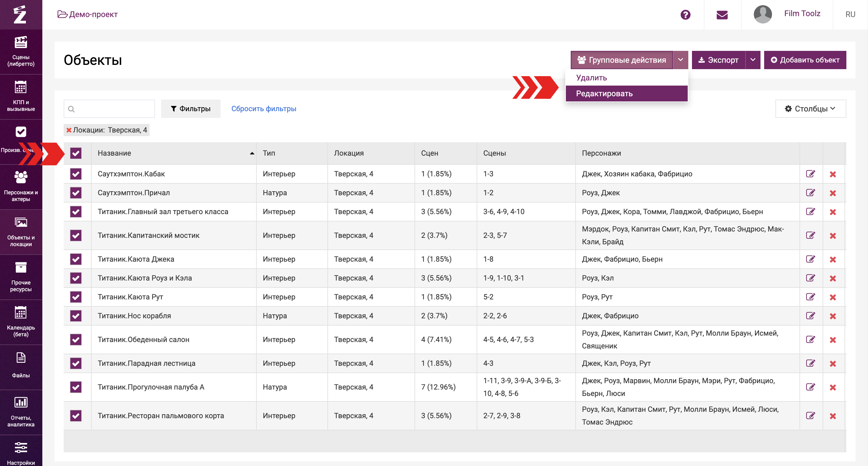Uncheck the Саутхэмптон.Причал row checkbox
Viewport: 868px width, 466px height.
pos(76,193)
